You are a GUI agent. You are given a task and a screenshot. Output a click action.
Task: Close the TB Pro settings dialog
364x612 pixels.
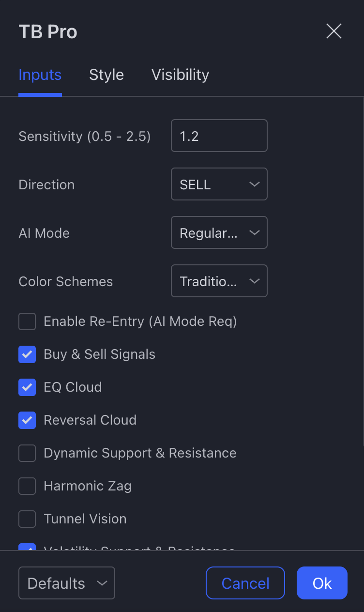point(334,31)
